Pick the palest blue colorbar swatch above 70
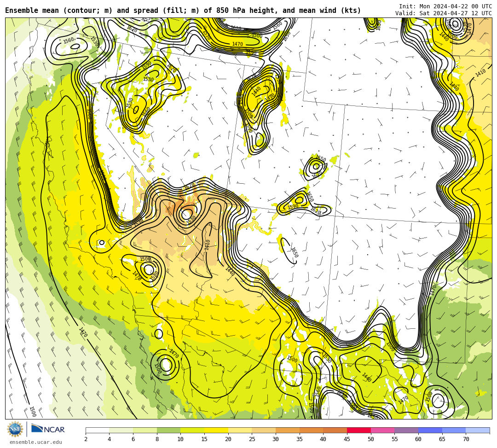The image size is (497, 448). (478, 430)
